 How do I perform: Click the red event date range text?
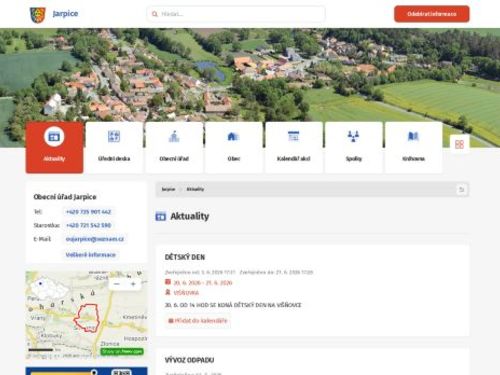pyautogui.click(x=203, y=283)
